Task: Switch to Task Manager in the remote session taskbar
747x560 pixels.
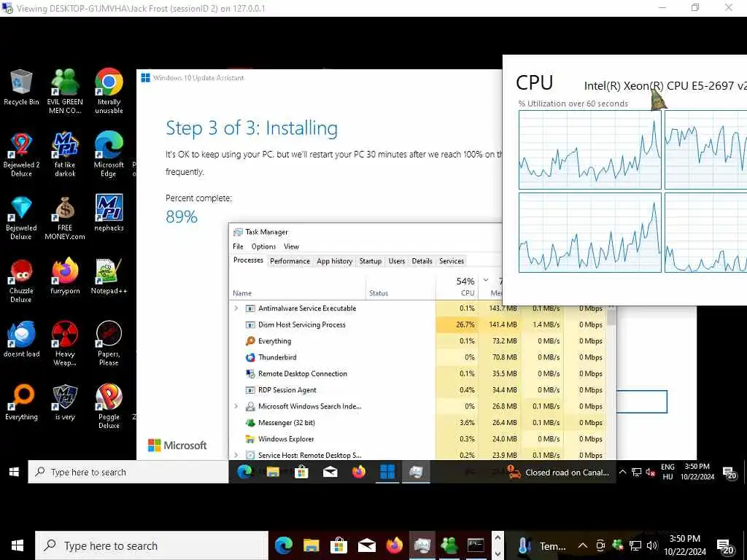Action: (416, 472)
